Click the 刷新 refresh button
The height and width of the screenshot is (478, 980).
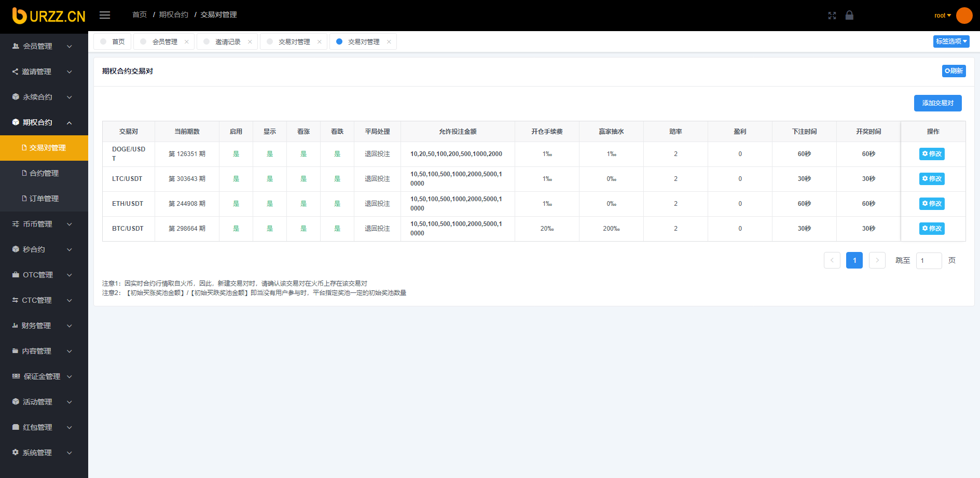pyautogui.click(x=954, y=71)
